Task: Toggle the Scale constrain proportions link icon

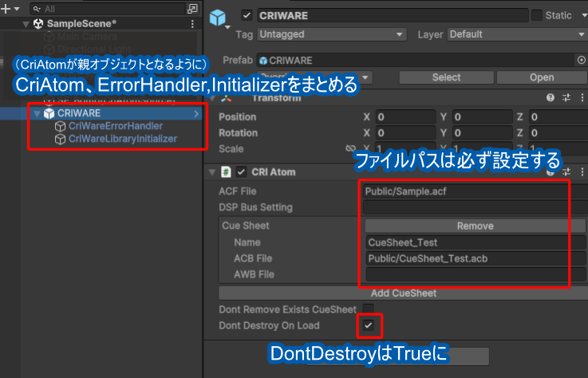Action: 350,148
